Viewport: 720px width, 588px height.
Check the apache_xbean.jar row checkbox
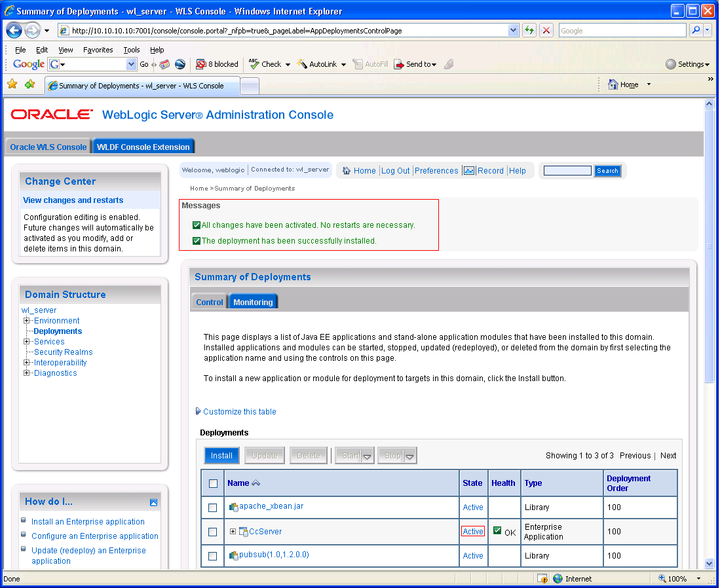(x=213, y=507)
